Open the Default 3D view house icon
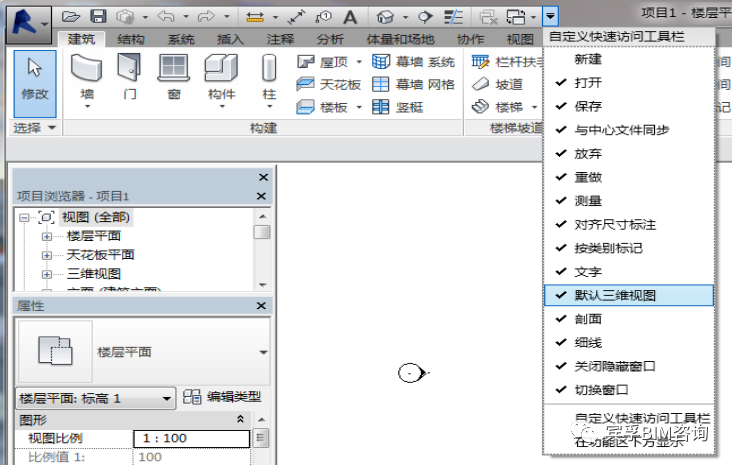 (385, 18)
